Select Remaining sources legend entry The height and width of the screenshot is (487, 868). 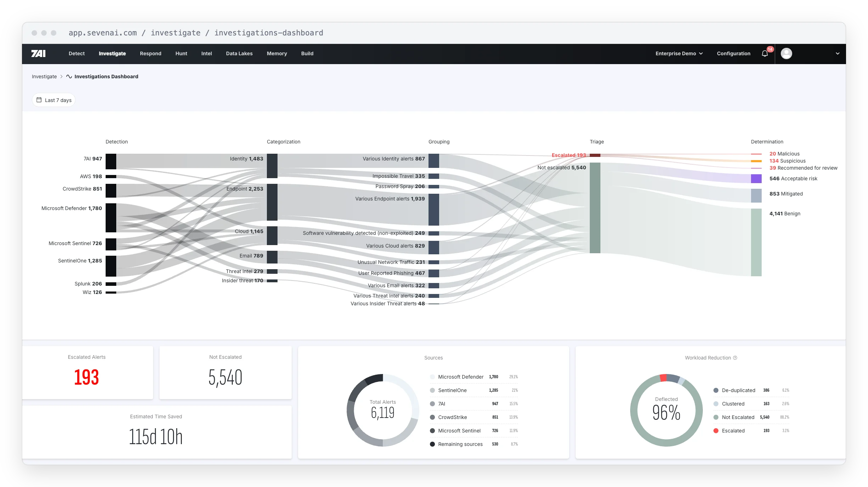pyautogui.click(x=474, y=444)
